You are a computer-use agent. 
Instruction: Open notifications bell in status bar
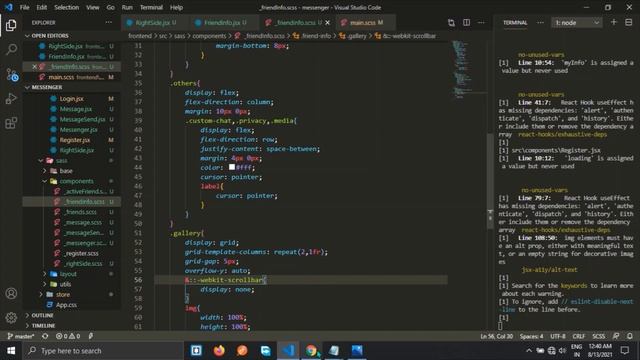630,336
